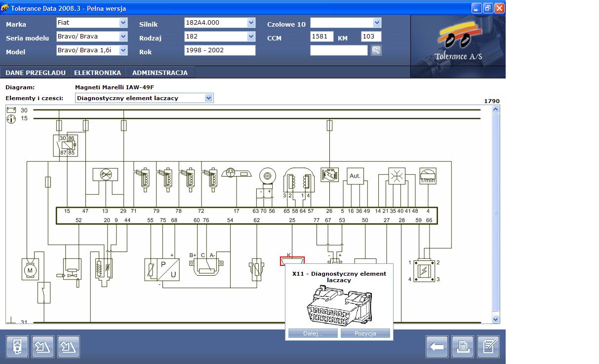The height and width of the screenshot is (364, 599).
Task: Click the tachometer symbol labeled 1/min
Action: pos(428,175)
